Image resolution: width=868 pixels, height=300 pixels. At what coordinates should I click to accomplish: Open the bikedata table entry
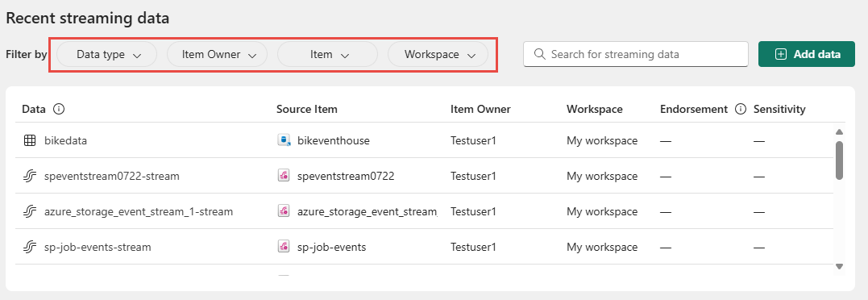click(66, 140)
